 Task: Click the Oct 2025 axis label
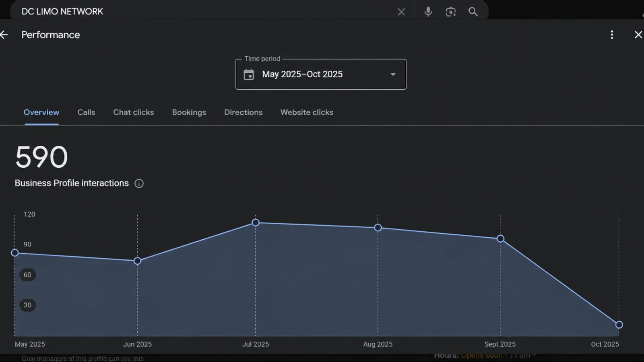click(x=605, y=344)
